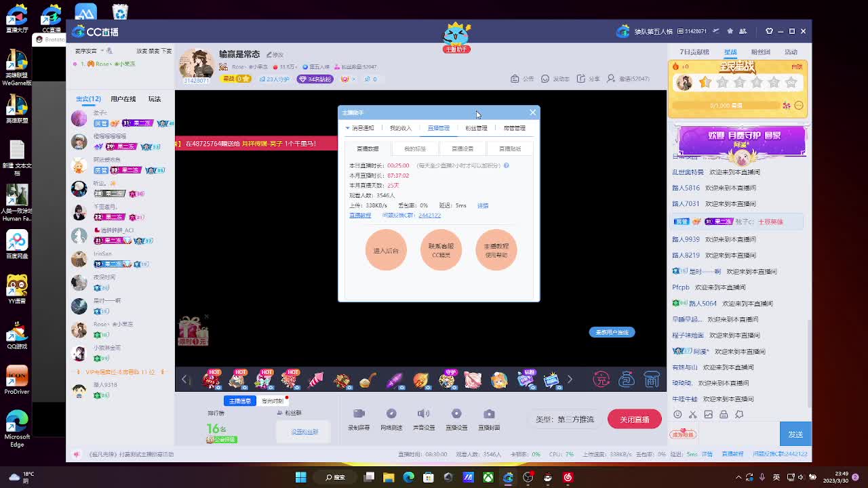
Task: Open the 类型：第三方推流 type selector
Action: click(565, 420)
